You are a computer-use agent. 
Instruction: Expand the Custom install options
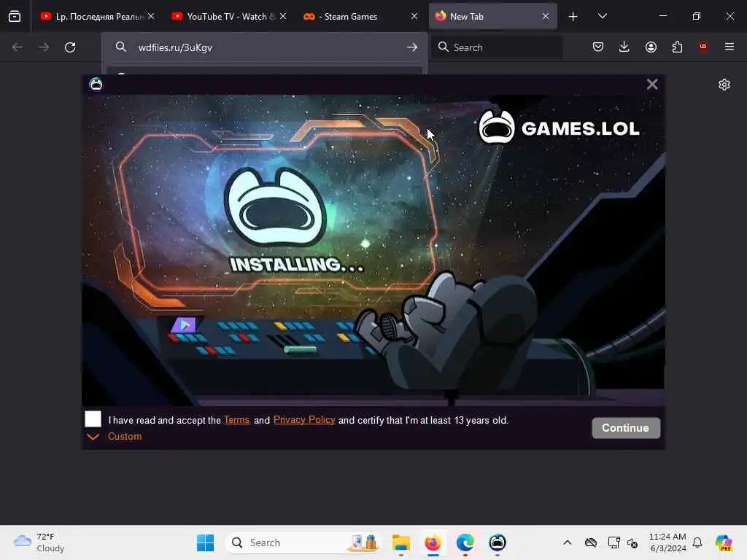coord(115,436)
